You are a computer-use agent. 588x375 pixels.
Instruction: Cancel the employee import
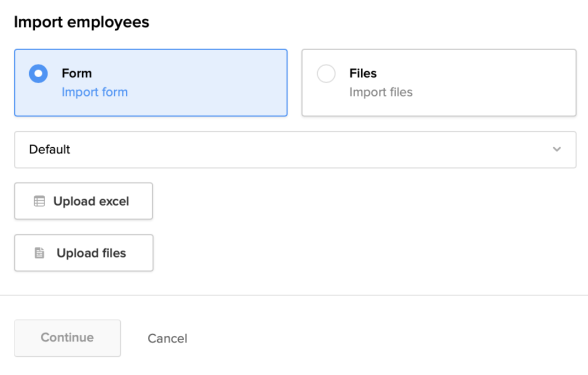coord(167,338)
